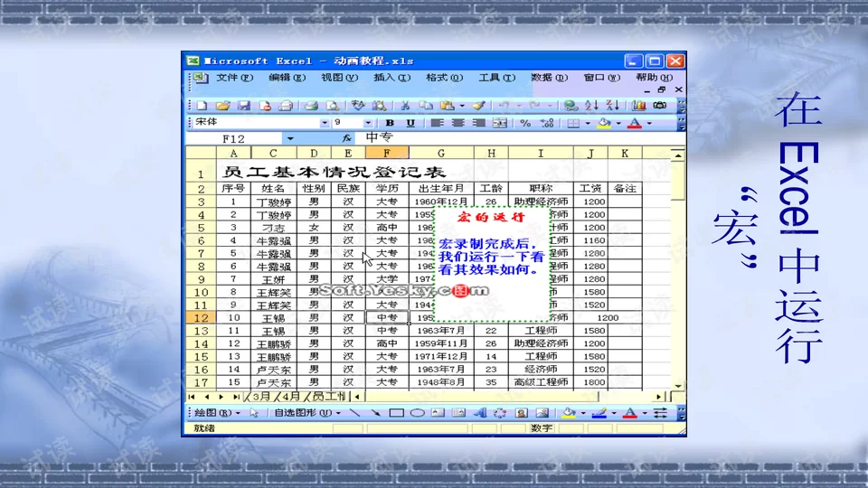
Task: Toggle Underline formatting
Action: point(410,123)
